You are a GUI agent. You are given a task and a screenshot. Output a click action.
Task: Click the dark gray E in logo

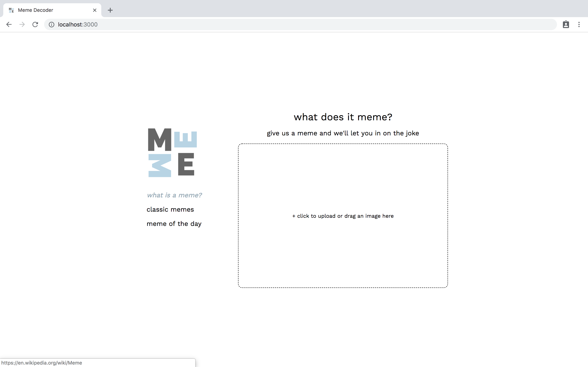tap(186, 164)
